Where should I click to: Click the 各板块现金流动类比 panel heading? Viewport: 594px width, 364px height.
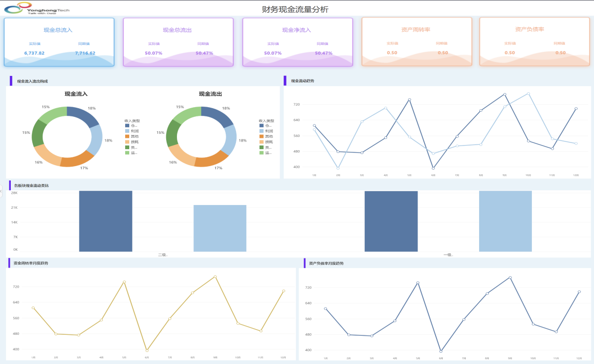[32, 185]
